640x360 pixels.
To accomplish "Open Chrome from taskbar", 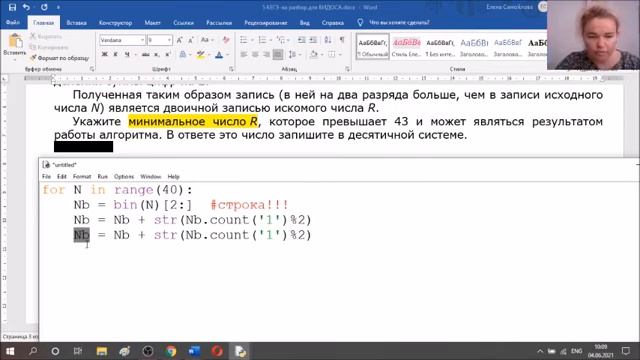I will click(x=171, y=351).
